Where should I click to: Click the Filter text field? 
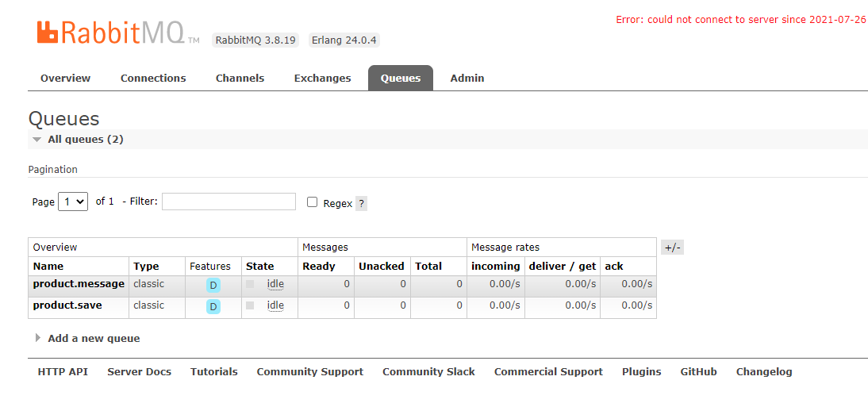click(x=229, y=202)
